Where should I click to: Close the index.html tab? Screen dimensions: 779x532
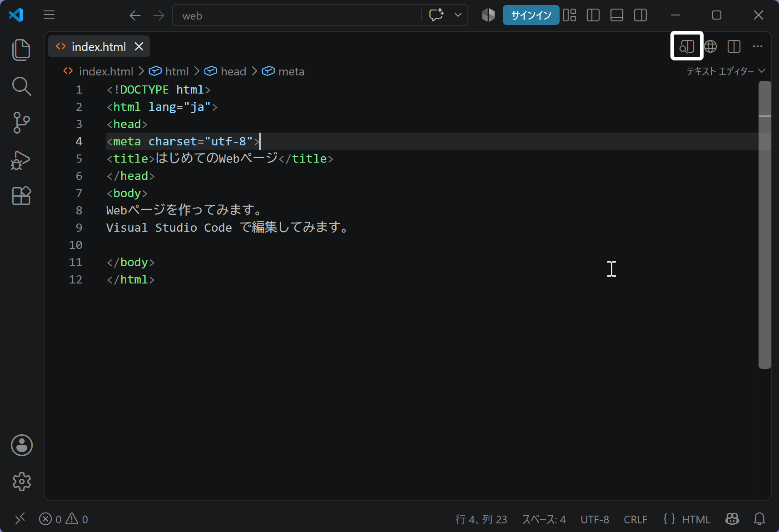[139, 46]
